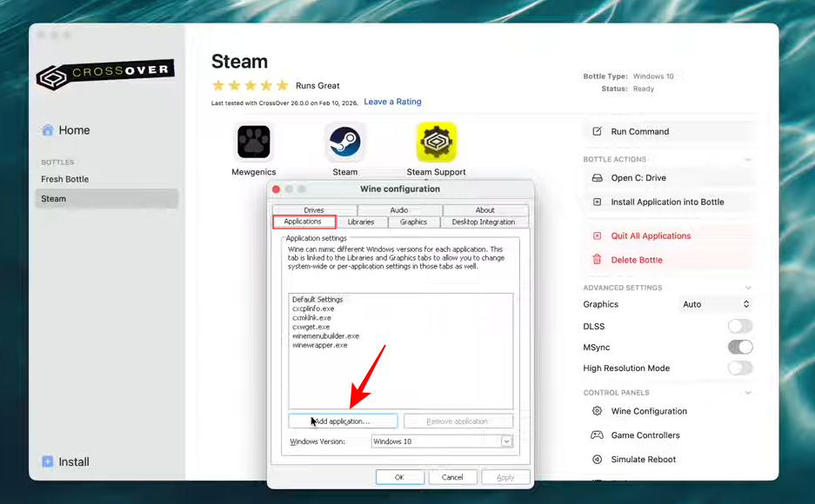Open the Wine Configuration control panel
This screenshot has width=815, height=504.
(x=648, y=411)
